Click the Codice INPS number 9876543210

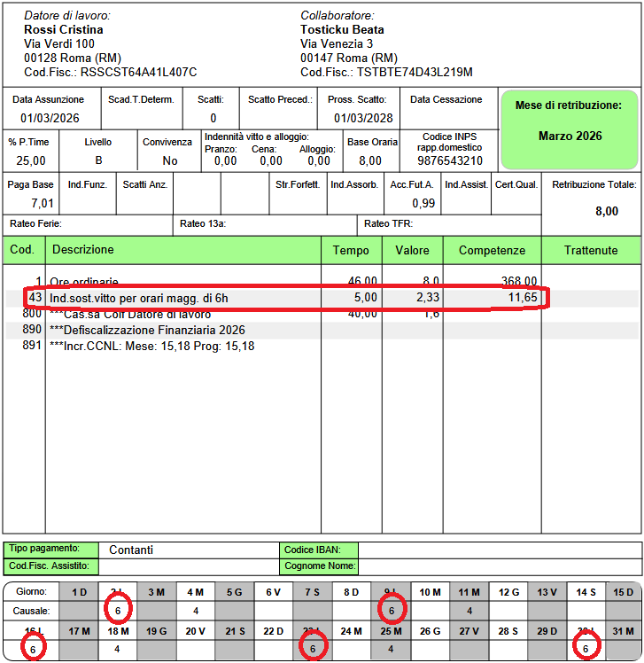pos(450,160)
